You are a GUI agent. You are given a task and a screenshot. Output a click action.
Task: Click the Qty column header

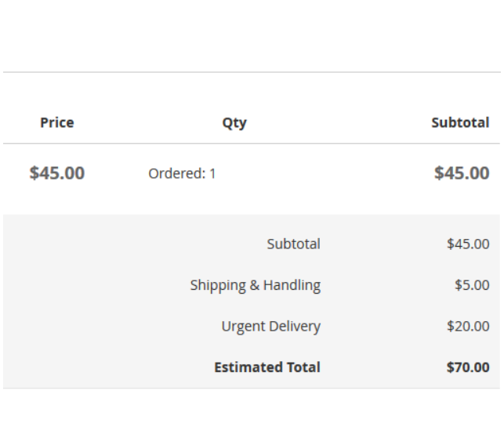tap(234, 123)
